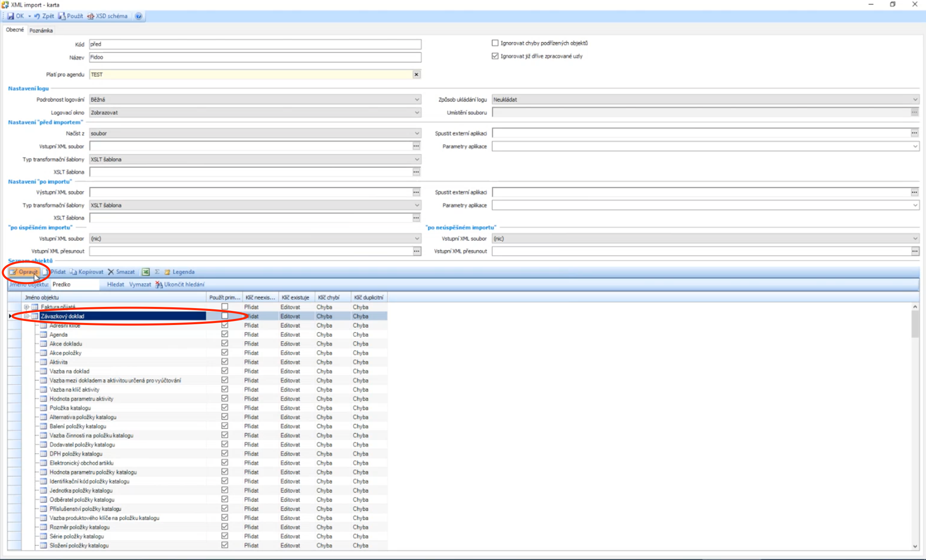Browse for Vstupní XML soubor before import
The height and width of the screenshot is (560, 926).
(x=416, y=146)
